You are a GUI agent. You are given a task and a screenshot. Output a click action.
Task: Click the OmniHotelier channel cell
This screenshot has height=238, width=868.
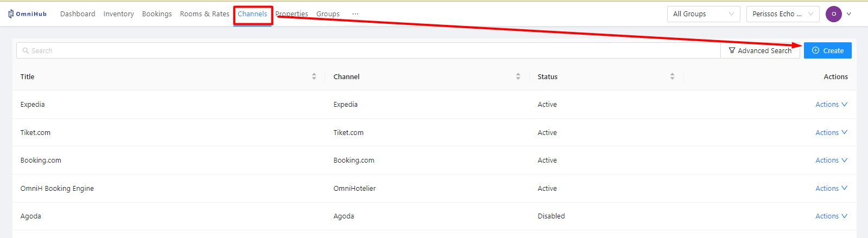354,189
